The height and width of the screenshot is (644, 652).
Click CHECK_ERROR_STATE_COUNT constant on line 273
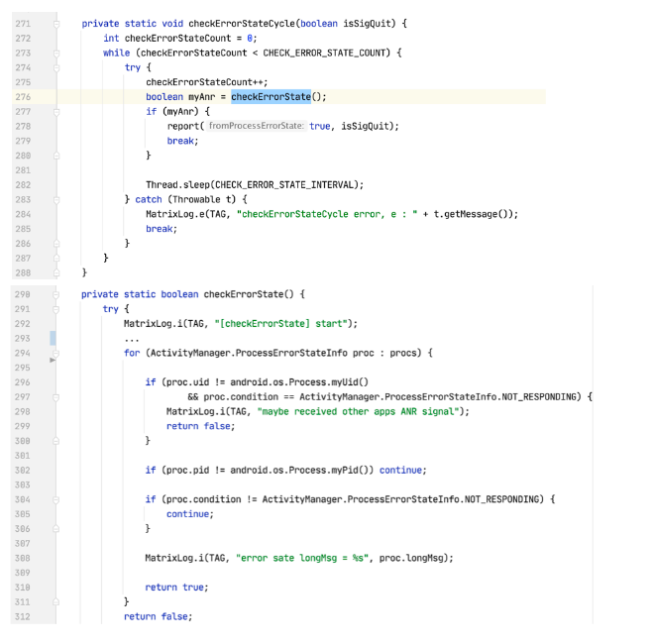pos(324,54)
